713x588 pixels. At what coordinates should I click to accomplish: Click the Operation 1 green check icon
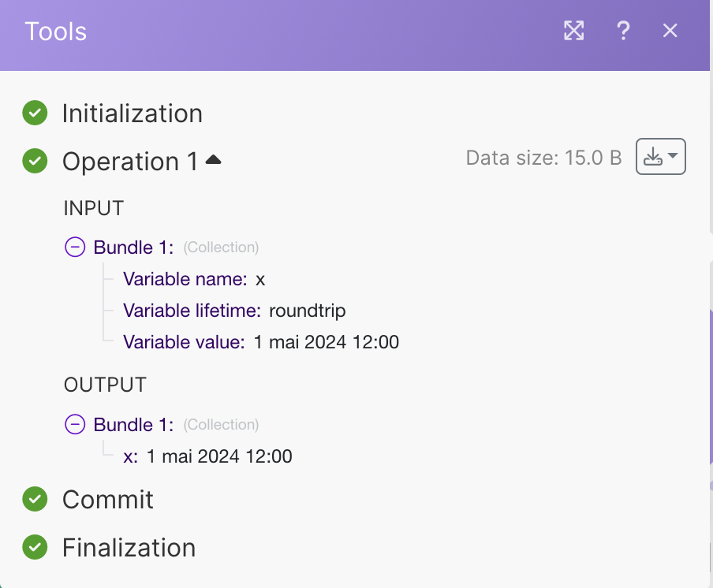(34, 161)
